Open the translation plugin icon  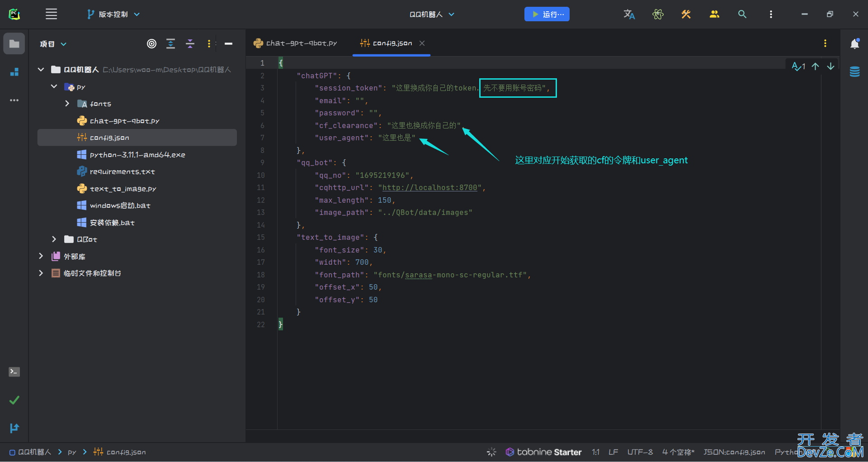point(629,14)
